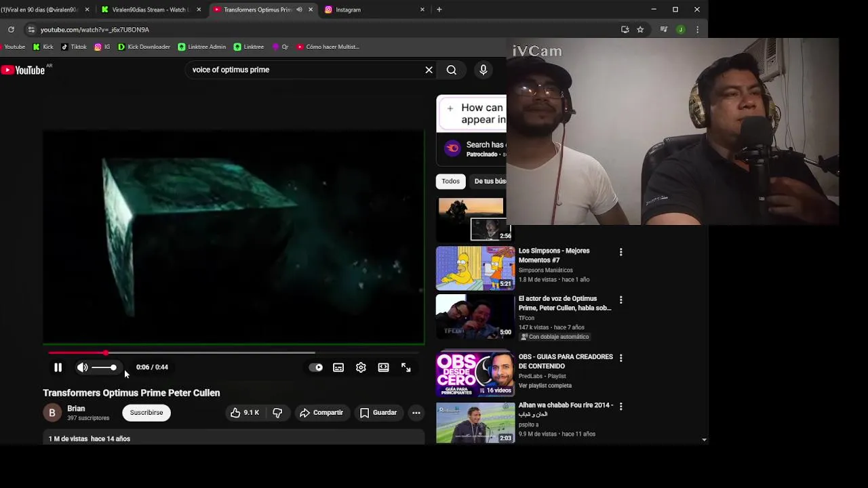
Task: Toggle the autoplay switch in player
Action: (x=316, y=367)
